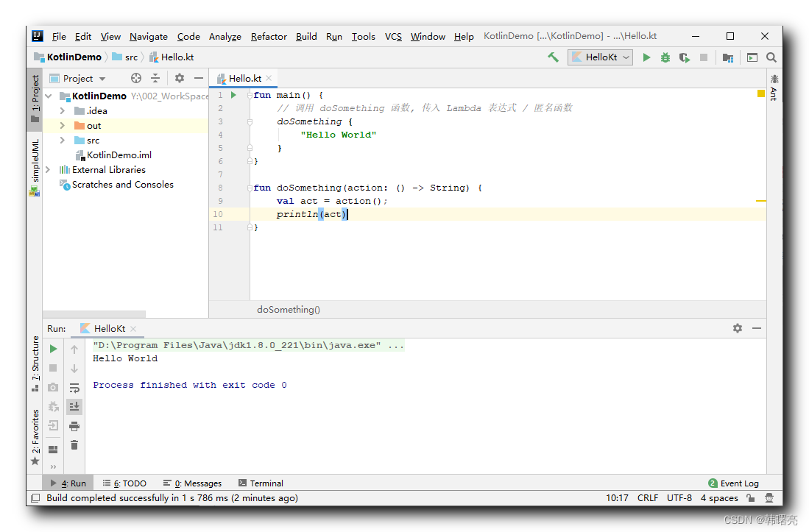809x532 pixels.
Task: Click the CRLF line separator indicator
Action: pos(648,498)
